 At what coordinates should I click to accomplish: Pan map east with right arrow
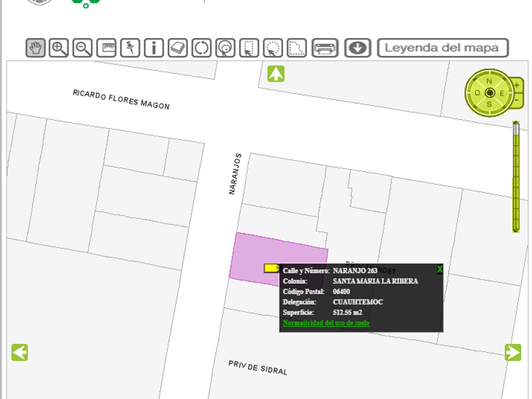click(x=512, y=352)
